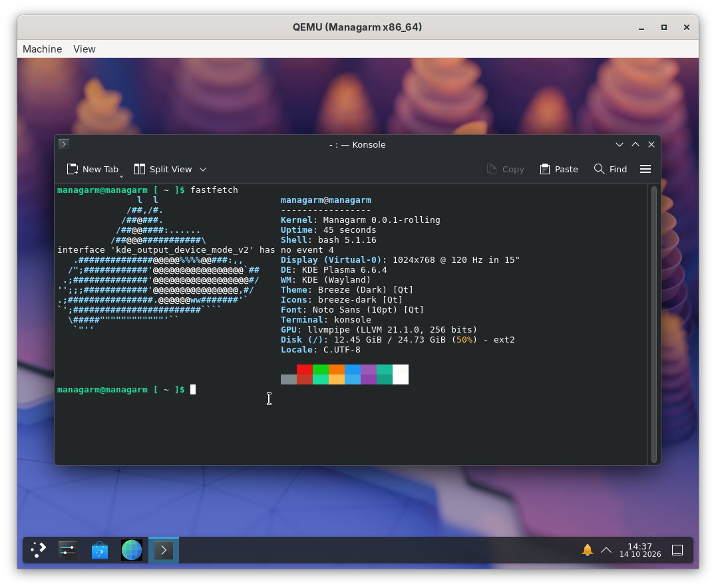The width and height of the screenshot is (716, 588).
Task: Open notifications bell in system tray
Action: point(587,550)
